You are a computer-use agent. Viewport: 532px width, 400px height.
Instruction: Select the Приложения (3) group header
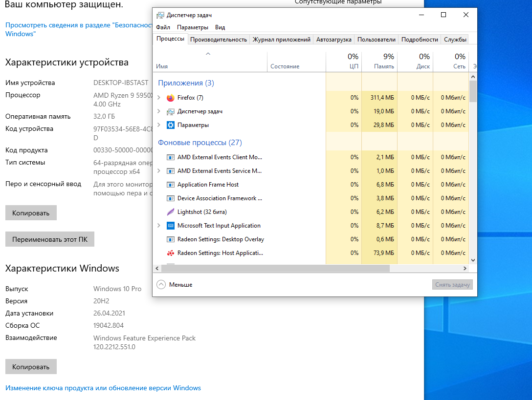pyautogui.click(x=186, y=83)
